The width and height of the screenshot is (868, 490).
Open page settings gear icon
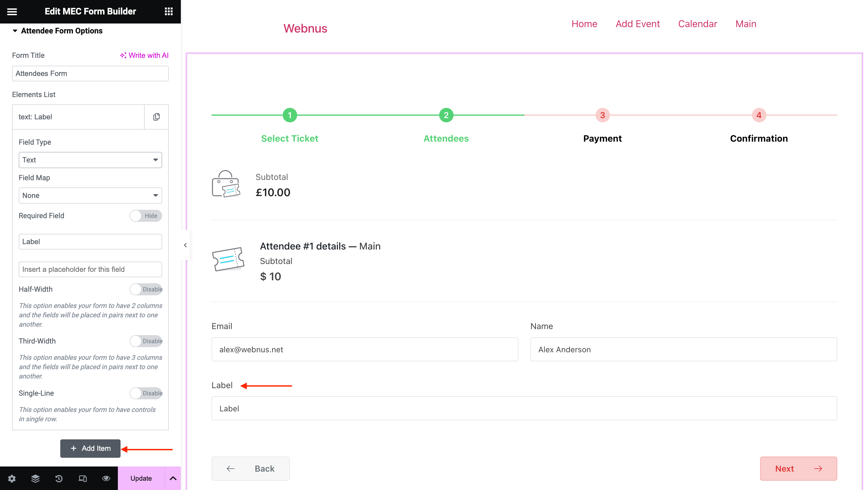click(12, 478)
